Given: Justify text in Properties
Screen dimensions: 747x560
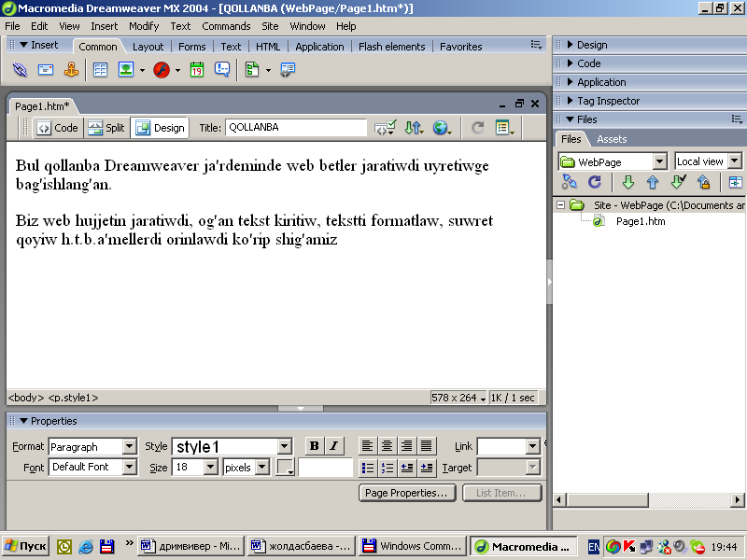Looking at the screenshot, I should (427, 446).
